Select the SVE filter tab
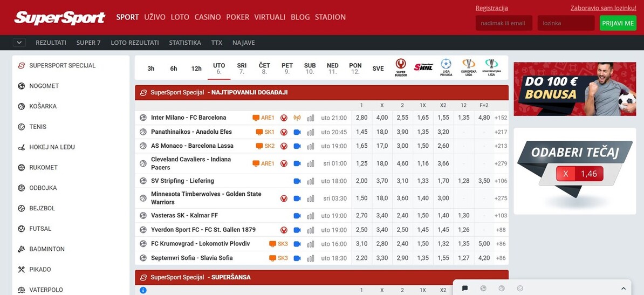 pyautogui.click(x=378, y=68)
